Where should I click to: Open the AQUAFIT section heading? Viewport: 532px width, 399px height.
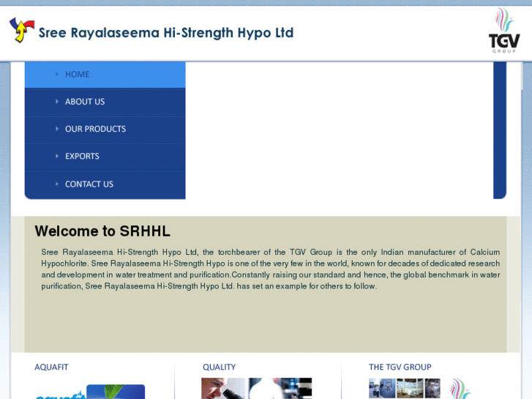pyautogui.click(x=51, y=367)
